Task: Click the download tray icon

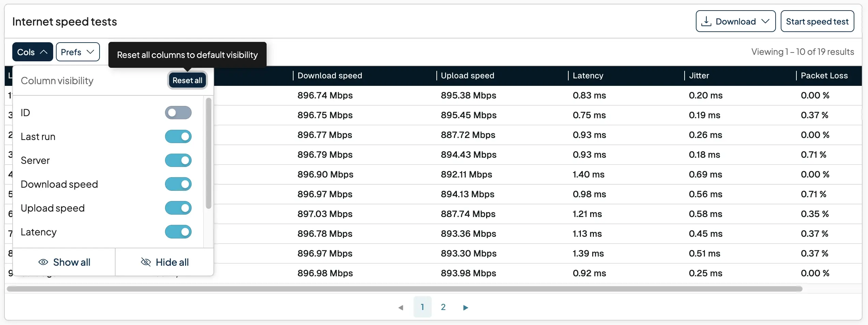Action: click(706, 21)
